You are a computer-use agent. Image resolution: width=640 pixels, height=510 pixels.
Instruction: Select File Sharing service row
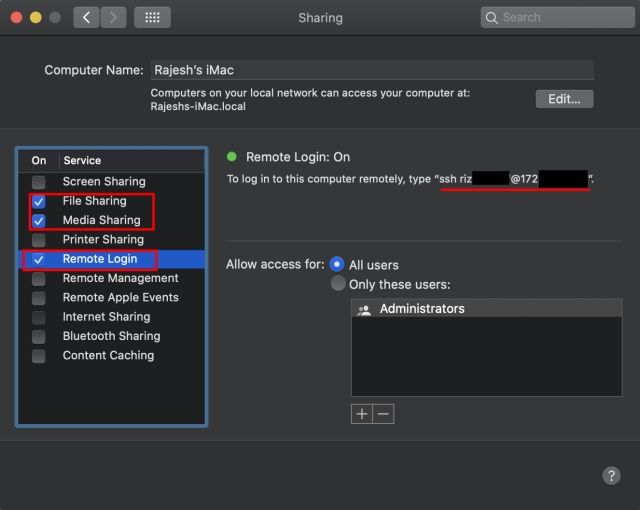pos(111,201)
